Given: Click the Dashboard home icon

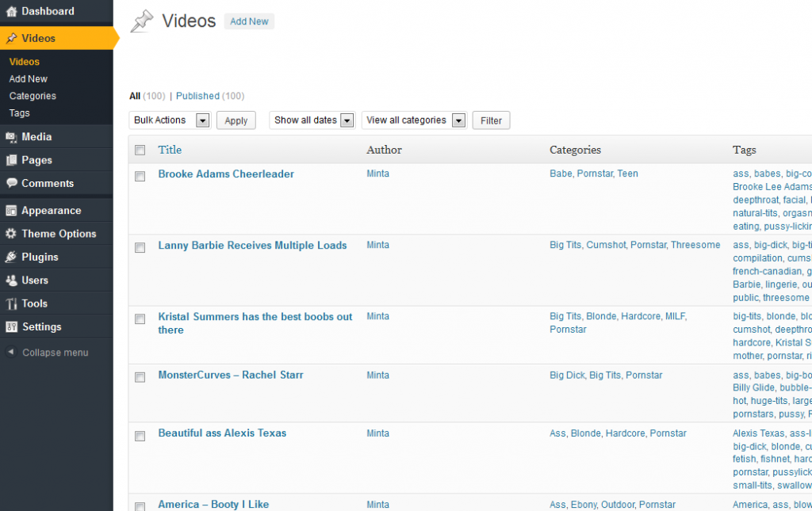Looking at the screenshot, I should (11, 12).
